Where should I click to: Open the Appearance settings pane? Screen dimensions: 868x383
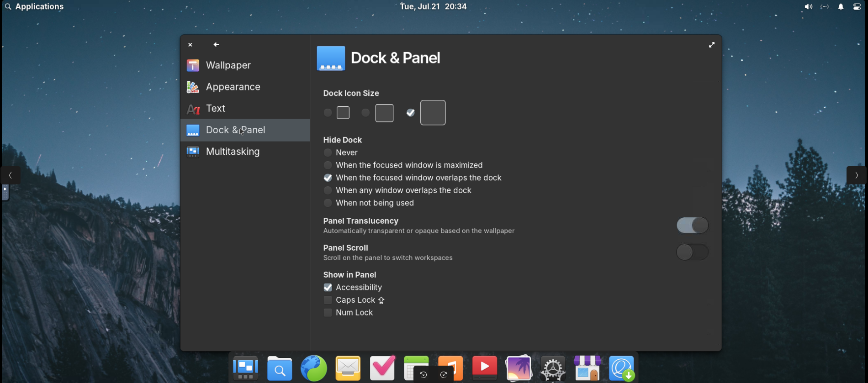pos(245,87)
